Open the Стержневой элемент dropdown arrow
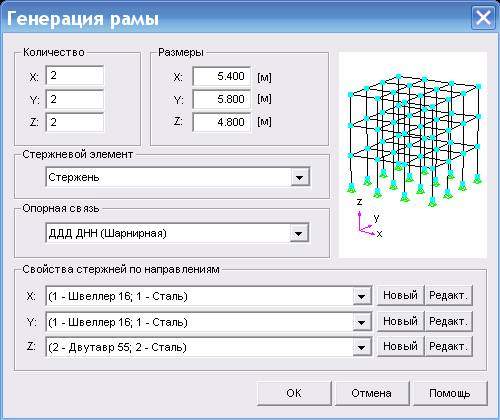 click(300, 177)
